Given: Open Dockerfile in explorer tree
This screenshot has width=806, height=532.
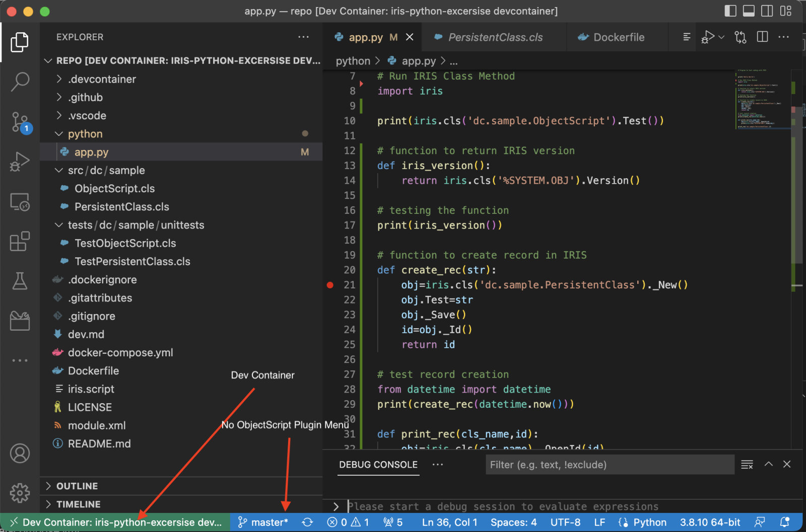Looking at the screenshot, I should pos(181,371).
